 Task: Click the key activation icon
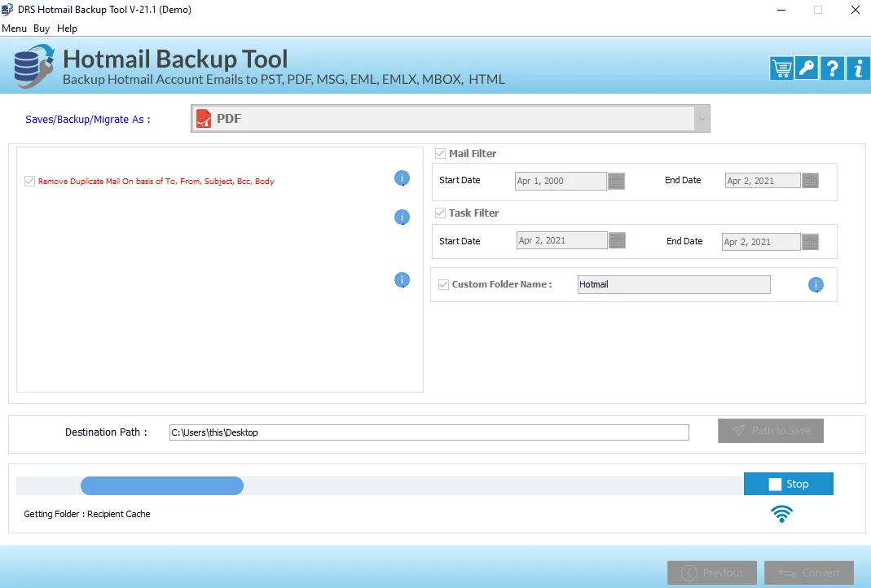[807, 68]
